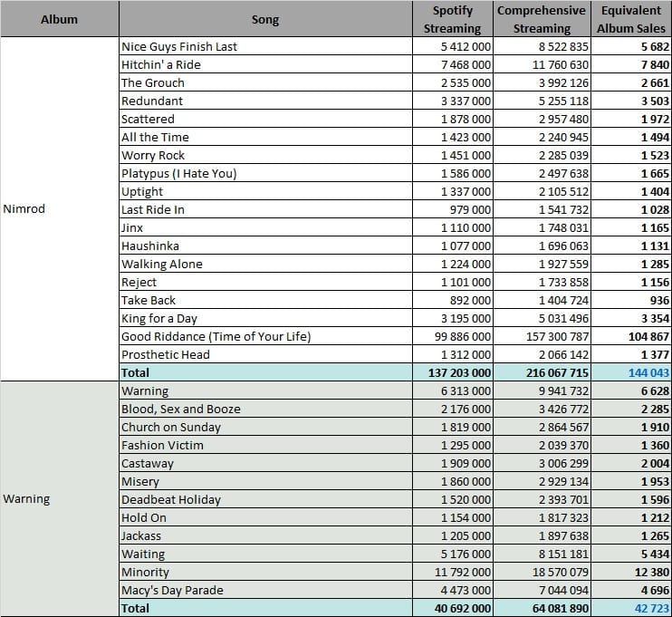Select Take Back equivalent sales 936

click(631, 300)
